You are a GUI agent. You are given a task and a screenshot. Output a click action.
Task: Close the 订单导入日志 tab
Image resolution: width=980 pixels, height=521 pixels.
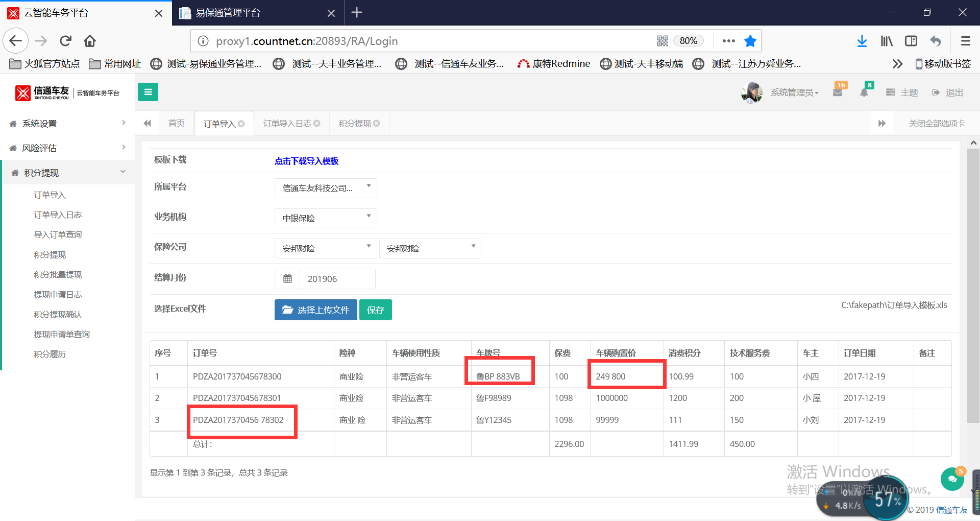coord(317,124)
